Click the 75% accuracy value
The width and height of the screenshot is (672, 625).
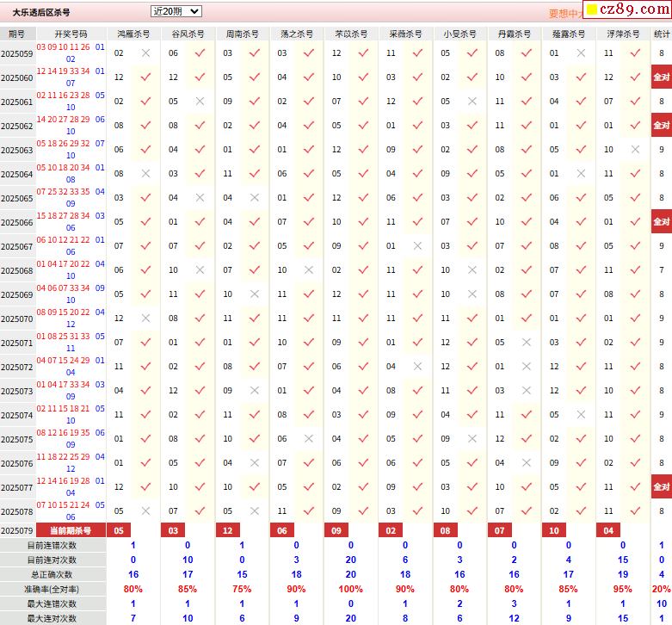[x=242, y=589]
